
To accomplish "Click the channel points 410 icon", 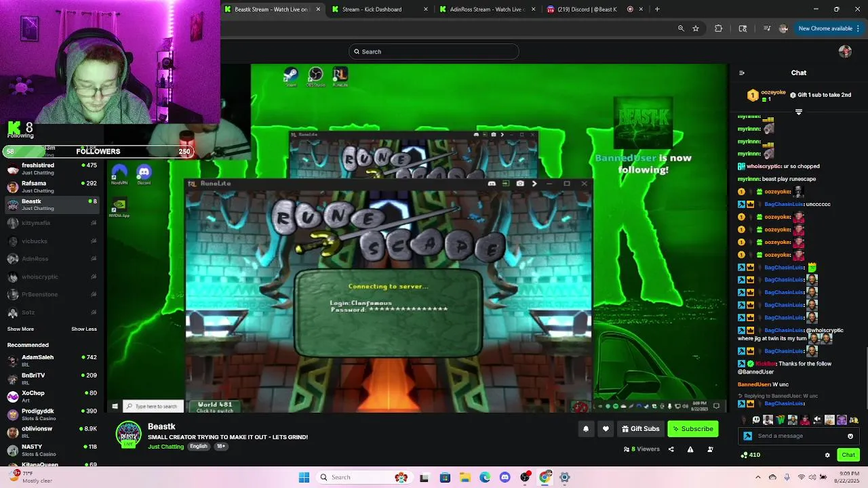I will pyautogui.click(x=744, y=455).
